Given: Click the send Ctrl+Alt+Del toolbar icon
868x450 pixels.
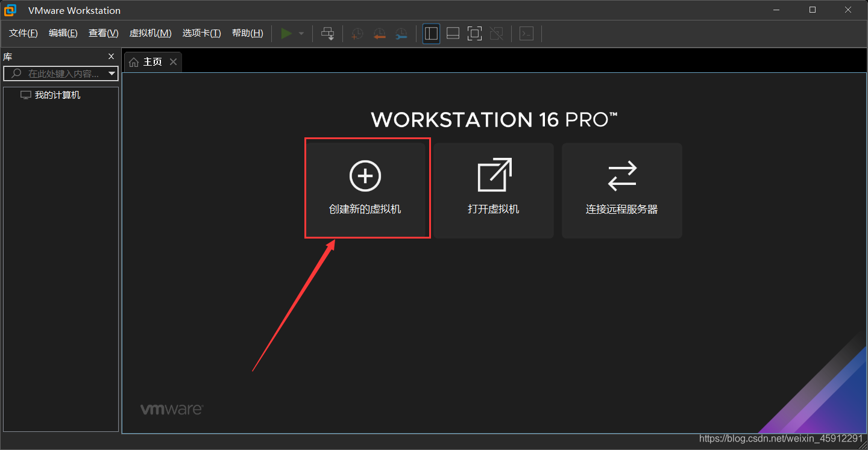Looking at the screenshot, I should (x=328, y=34).
